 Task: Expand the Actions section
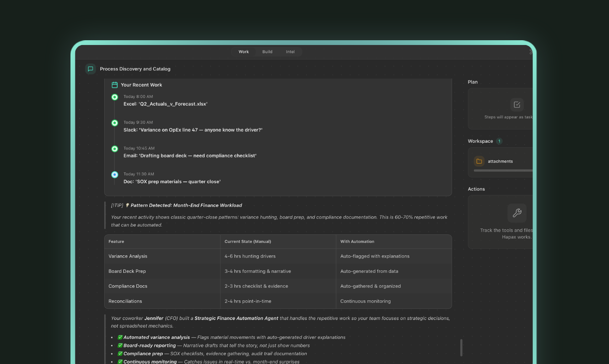[476, 189]
